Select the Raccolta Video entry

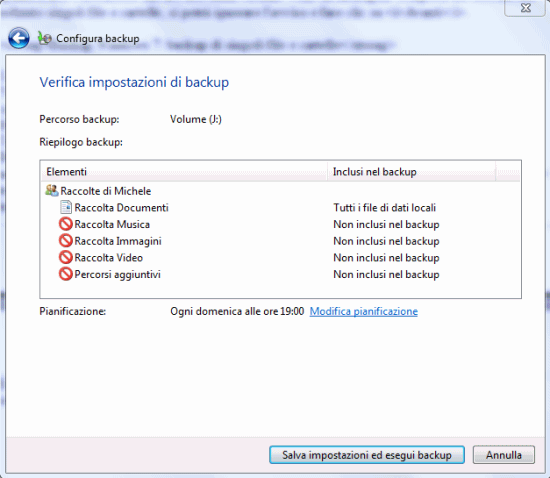pos(108,258)
